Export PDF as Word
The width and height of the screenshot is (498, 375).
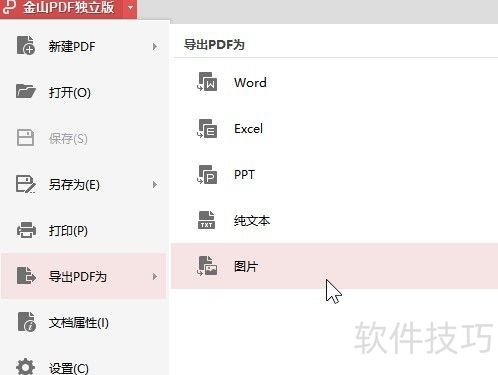[x=334, y=82]
